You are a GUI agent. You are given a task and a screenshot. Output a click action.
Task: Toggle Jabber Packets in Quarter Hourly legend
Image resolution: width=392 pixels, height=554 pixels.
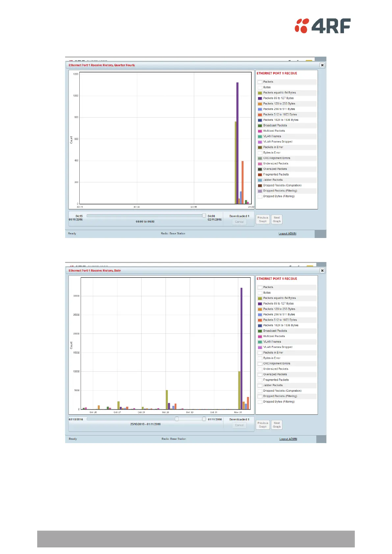(260, 180)
